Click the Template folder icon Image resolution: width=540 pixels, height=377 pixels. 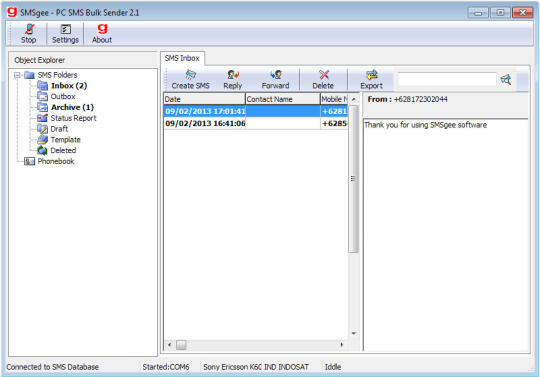[42, 139]
